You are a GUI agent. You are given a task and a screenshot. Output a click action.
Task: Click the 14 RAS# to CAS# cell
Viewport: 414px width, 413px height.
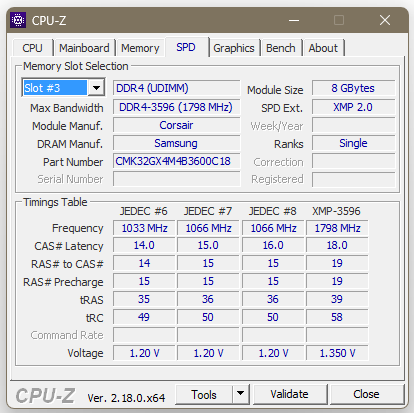(x=144, y=263)
